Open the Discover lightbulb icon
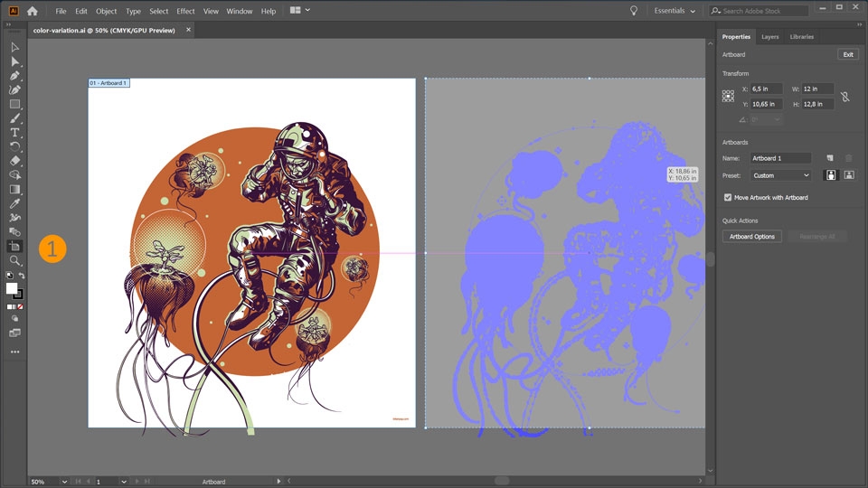Image resolution: width=868 pixels, height=488 pixels. pos(634,11)
